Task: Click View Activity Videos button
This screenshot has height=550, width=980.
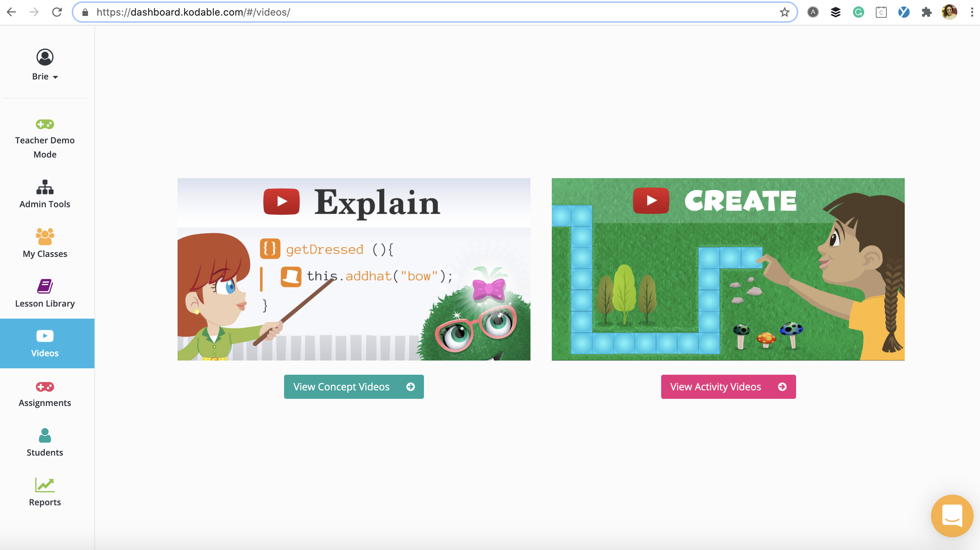Action: 728,386
